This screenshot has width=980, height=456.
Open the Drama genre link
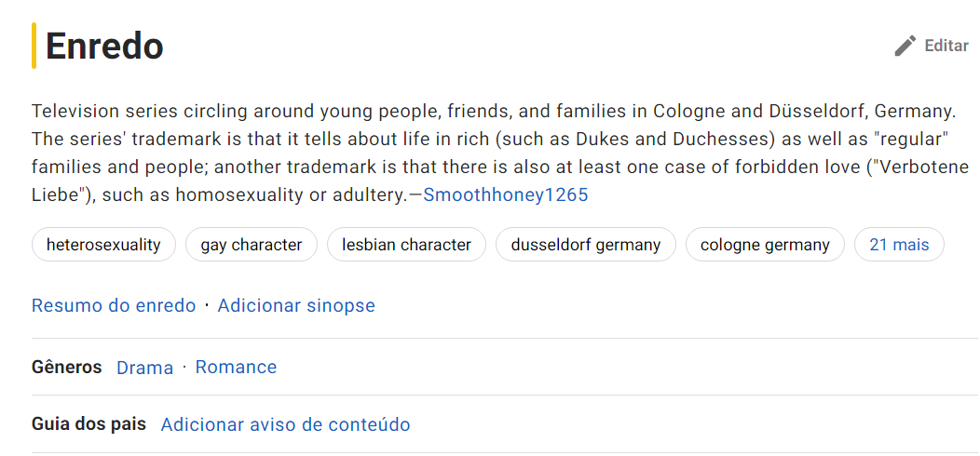[144, 368]
